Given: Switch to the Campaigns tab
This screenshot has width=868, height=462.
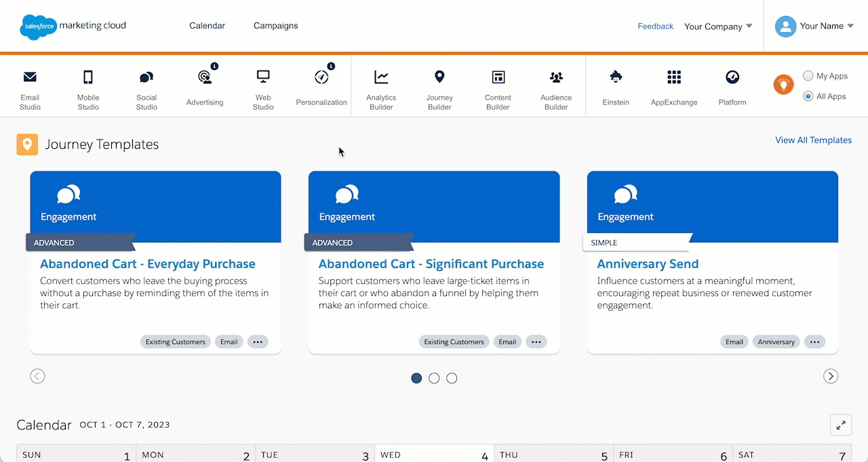Looking at the screenshot, I should [x=275, y=25].
